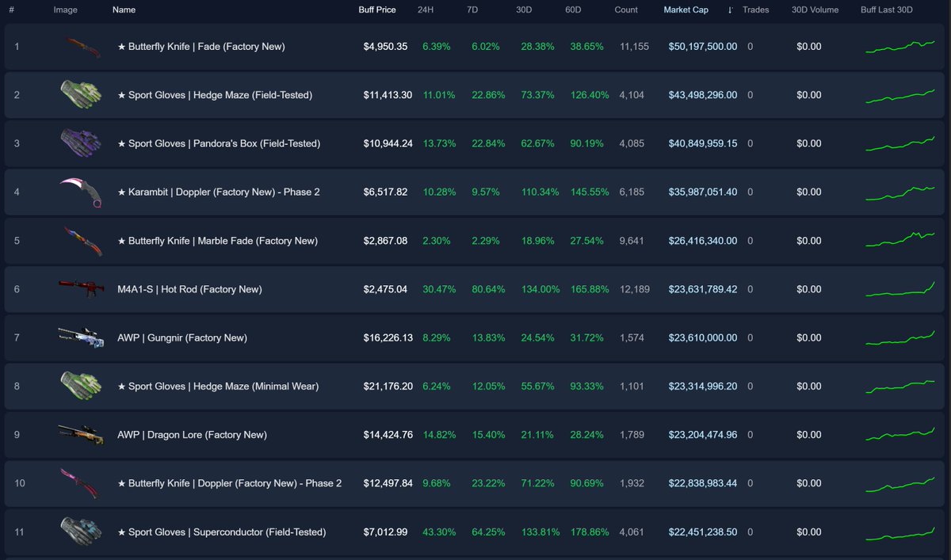This screenshot has width=951, height=560.
Task: Open Hedge Maze Minimal Wear gloves thumbnail
Action: pos(80,386)
